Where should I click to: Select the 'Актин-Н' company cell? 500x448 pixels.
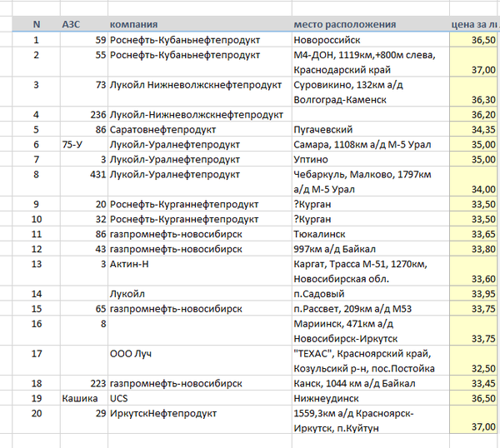pos(200,271)
